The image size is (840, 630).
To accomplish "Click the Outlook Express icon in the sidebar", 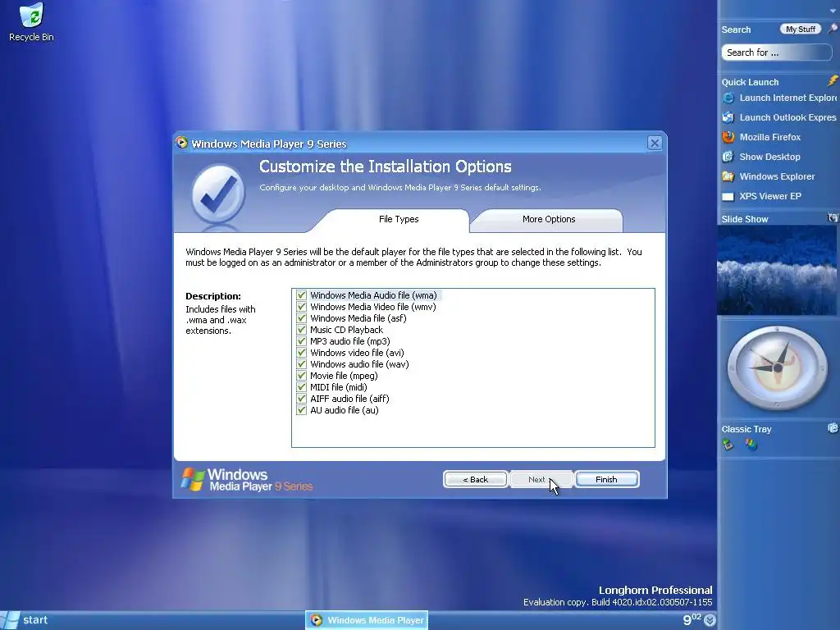I will (728, 117).
